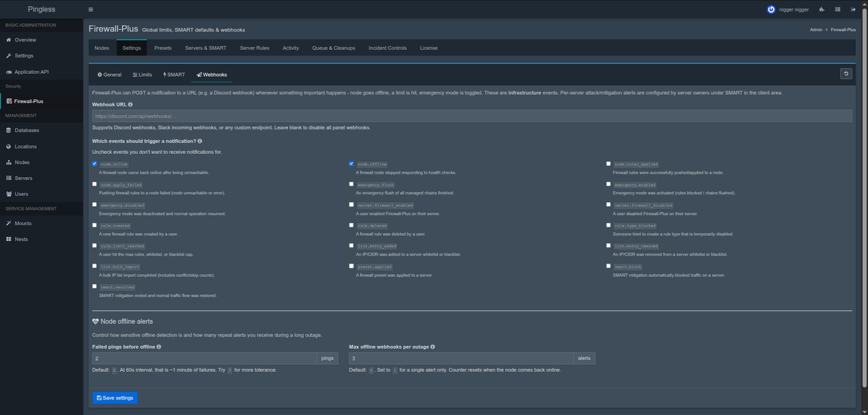Tick the server.firewall_enabled checkbox
868x415 pixels.
[351, 204]
